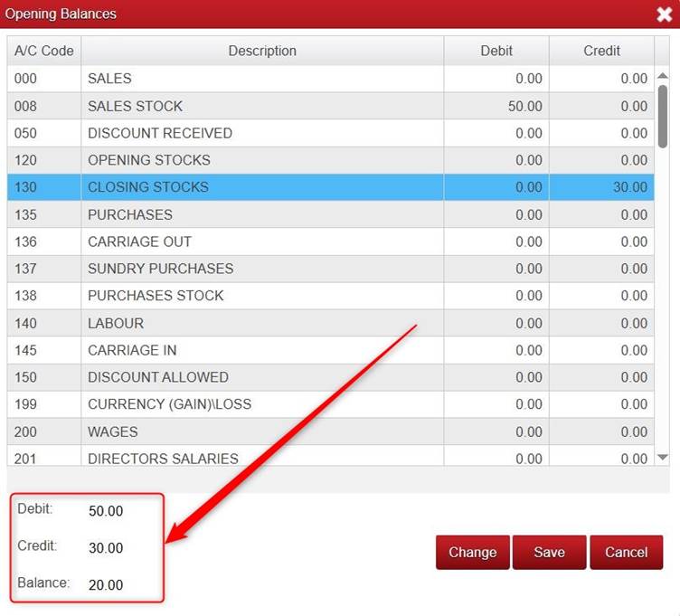Click account code 135
The height and width of the screenshot is (616, 680).
(x=25, y=214)
